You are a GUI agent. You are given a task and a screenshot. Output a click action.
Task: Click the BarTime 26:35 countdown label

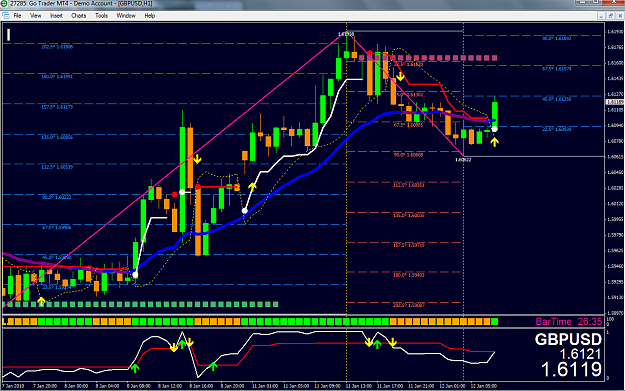(x=569, y=321)
